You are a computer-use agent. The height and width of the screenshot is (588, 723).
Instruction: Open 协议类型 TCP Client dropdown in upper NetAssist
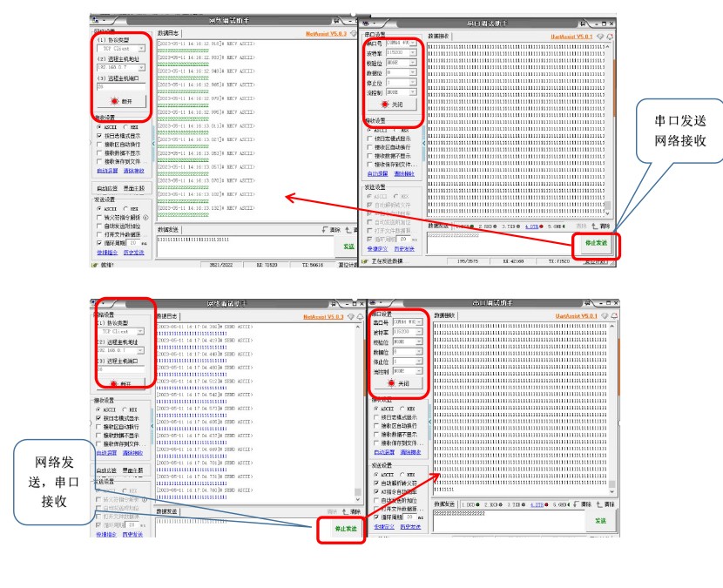(x=142, y=49)
